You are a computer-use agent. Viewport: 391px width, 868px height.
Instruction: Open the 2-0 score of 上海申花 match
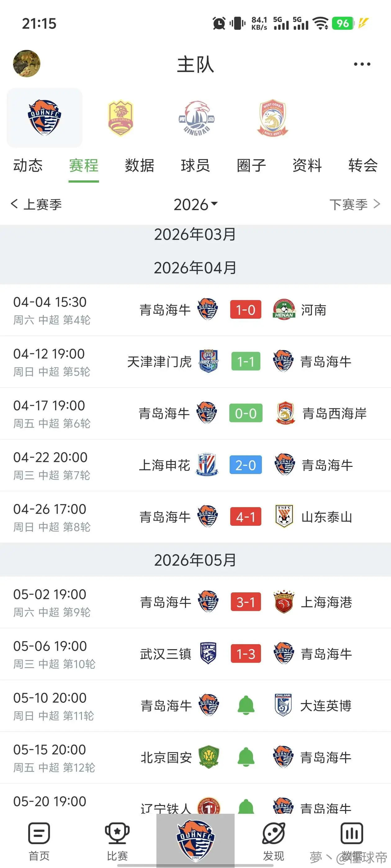[245, 465]
